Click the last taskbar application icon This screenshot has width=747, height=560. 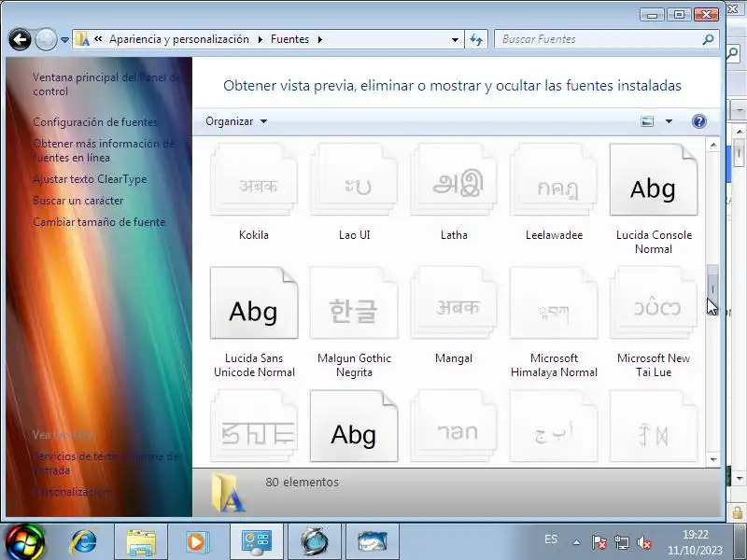(x=372, y=542)
